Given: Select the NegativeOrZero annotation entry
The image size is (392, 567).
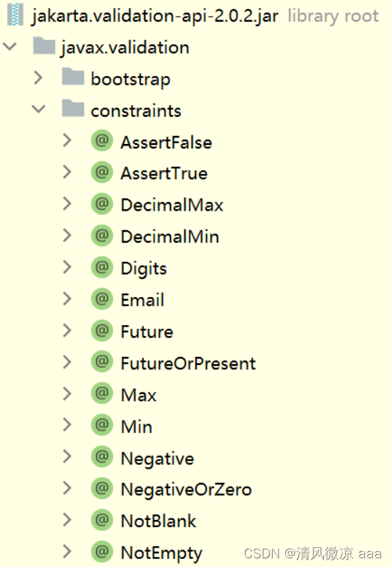Looking at the screenshot, I should pyautogui.click(x=186, y=490).
